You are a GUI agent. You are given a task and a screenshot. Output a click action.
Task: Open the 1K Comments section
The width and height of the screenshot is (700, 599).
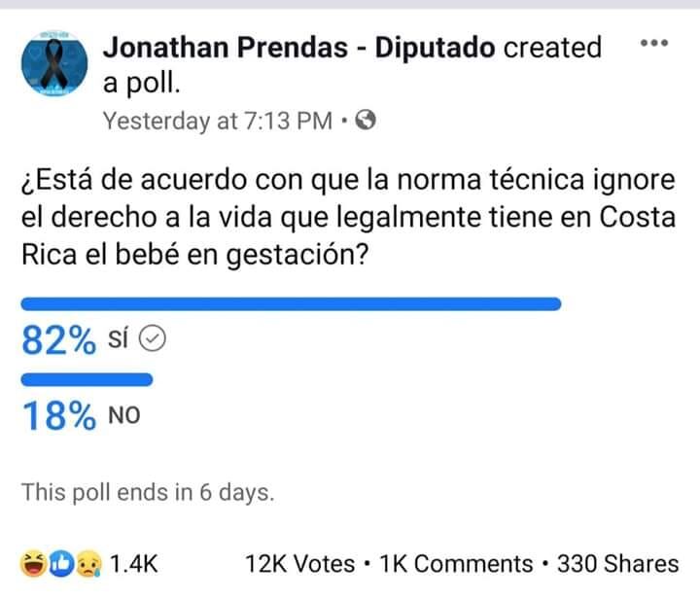[454, 564]
